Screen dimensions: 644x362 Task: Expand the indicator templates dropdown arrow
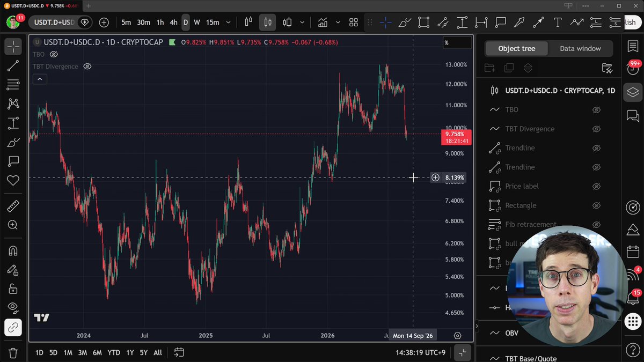coord(338,23)
